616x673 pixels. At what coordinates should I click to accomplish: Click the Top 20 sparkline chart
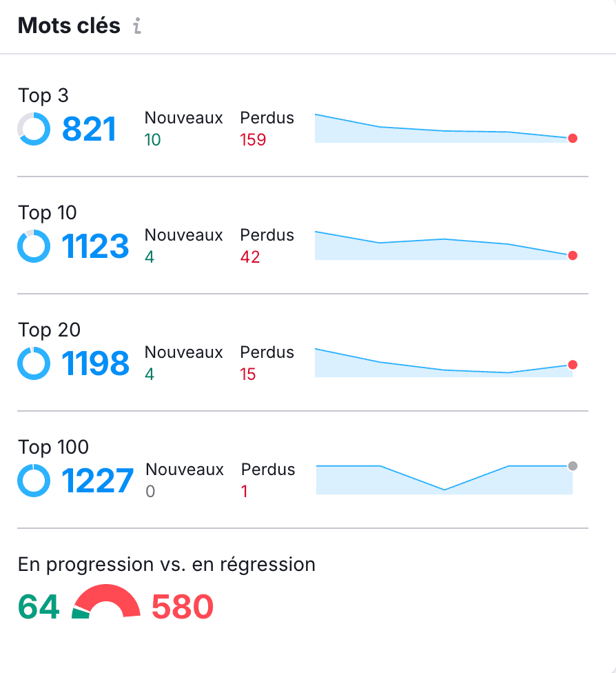click(446, 363)
